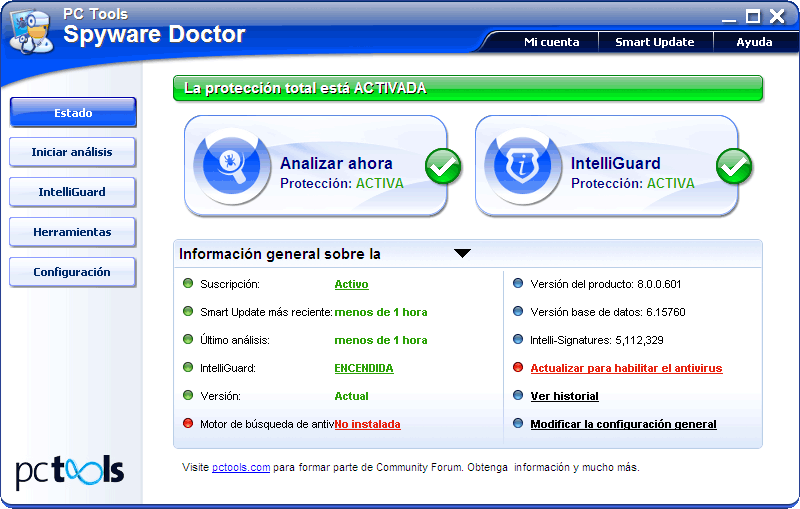Open Herramientas from the sidebar
The width and height of the screenshot is (800, 509).
pos(72,232)
